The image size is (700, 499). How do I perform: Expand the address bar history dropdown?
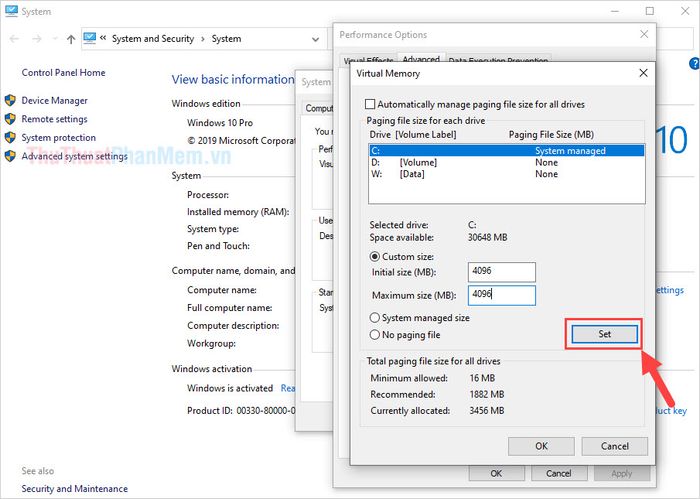(316, 39)
